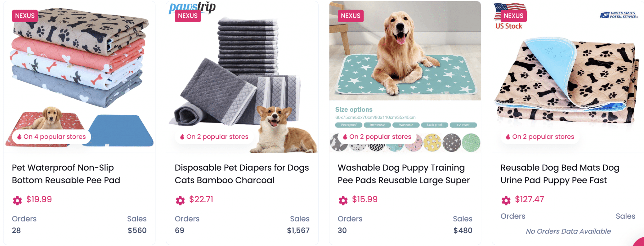Click the pink gear icon beside $22.71
This screenshot has width=644, height=246.
(180, 200)
